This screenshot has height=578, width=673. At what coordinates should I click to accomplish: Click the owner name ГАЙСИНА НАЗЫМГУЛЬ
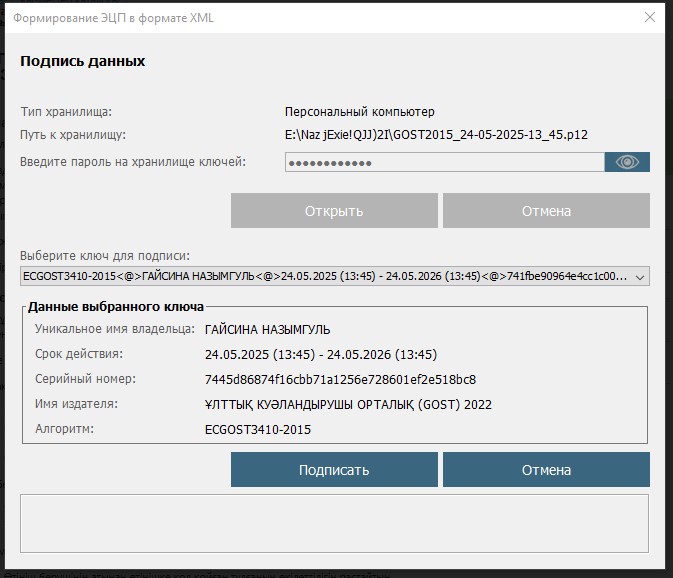267,329
